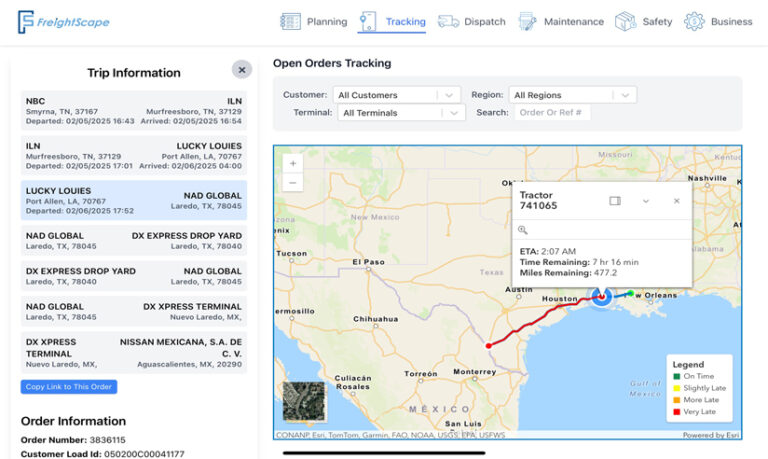Close the Tractor 741065 popup
The image size is (768, 459).
coord(676,201)
